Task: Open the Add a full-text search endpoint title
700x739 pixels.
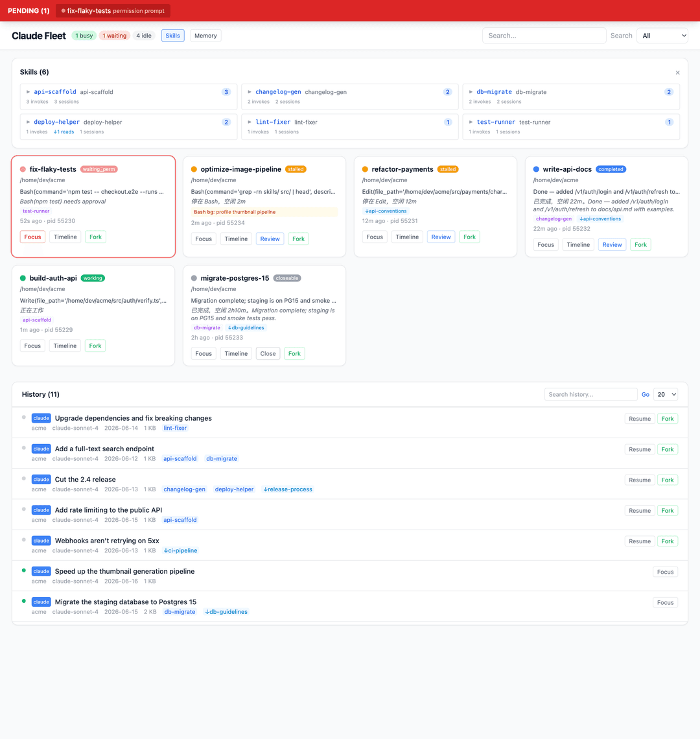Action: 104,449
